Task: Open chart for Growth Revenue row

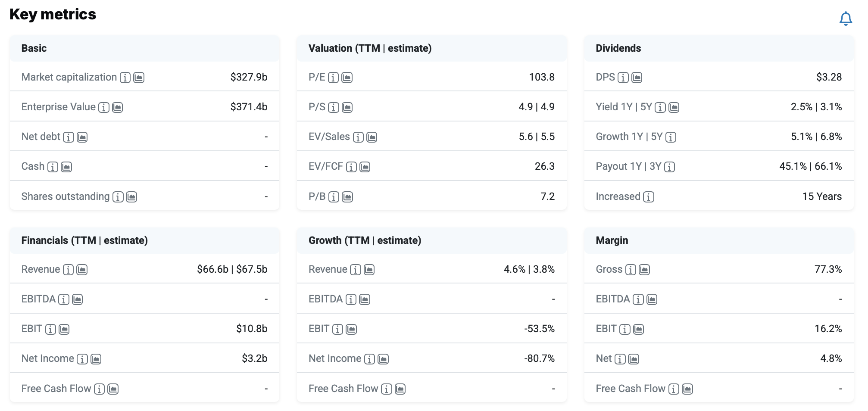Action: click(369, 270)
